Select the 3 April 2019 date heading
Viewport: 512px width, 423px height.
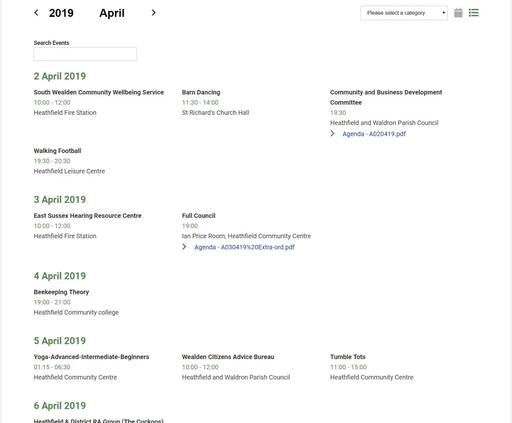pos(60,199)
